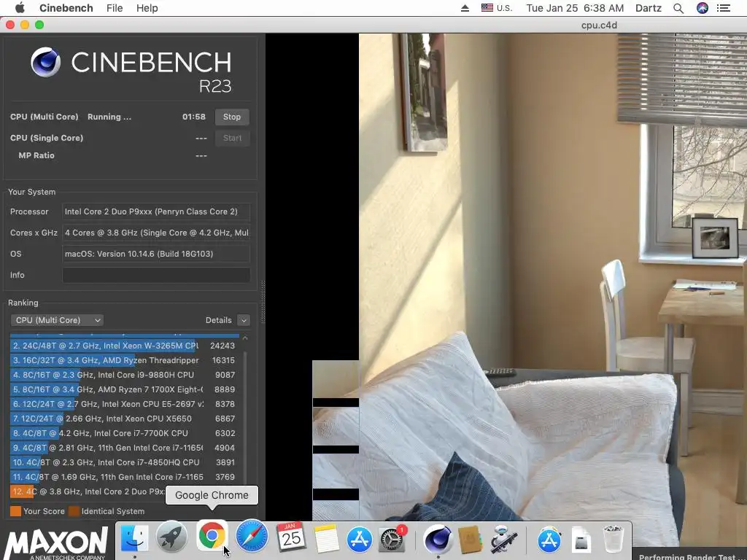Open the File menu
Screen dimensions: 747x560
click(115, 8)
